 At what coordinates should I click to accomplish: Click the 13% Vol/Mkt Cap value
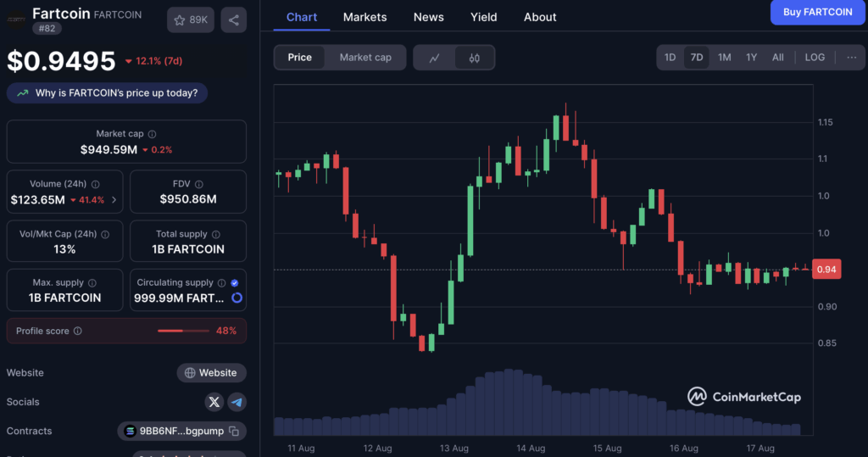pyautogui.click(x=64, y=249)
